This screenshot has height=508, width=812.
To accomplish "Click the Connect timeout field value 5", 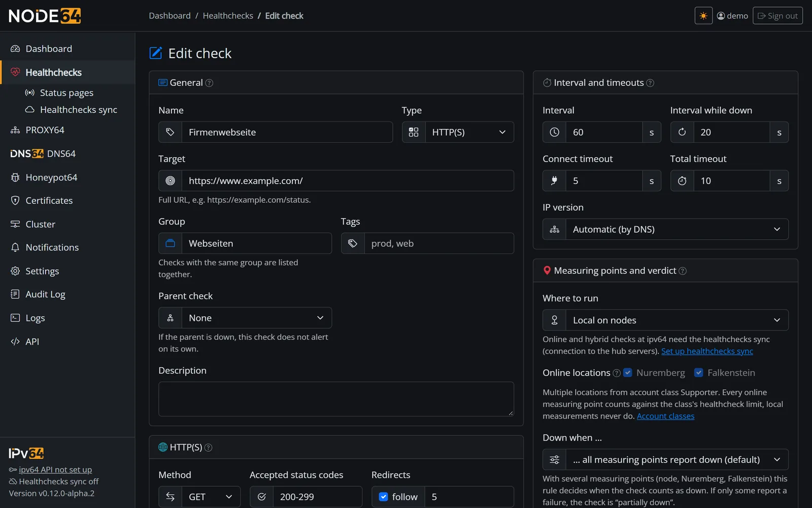I will (604, 181).
